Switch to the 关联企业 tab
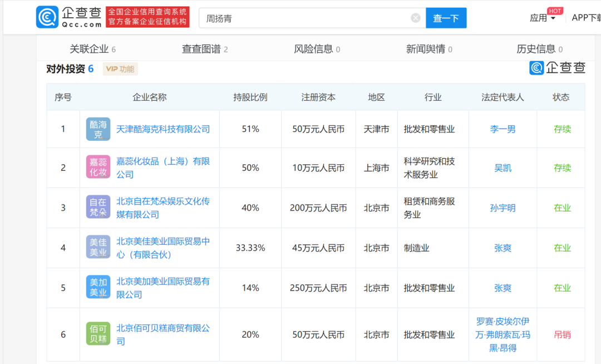 click(92, 49)
